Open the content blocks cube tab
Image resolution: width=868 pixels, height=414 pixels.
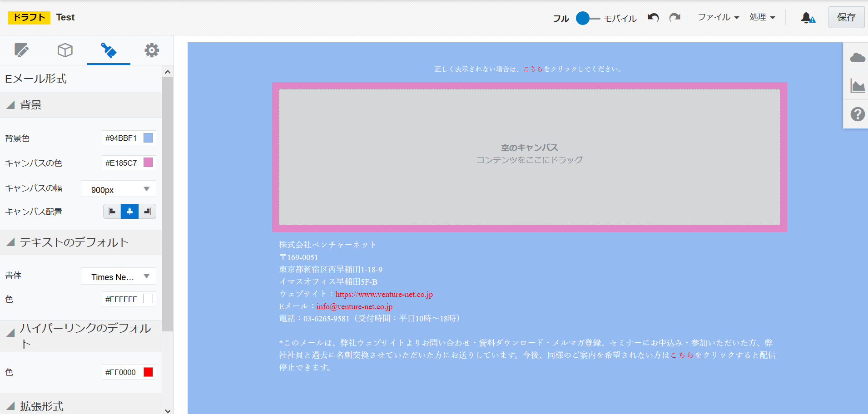(65, 50)
